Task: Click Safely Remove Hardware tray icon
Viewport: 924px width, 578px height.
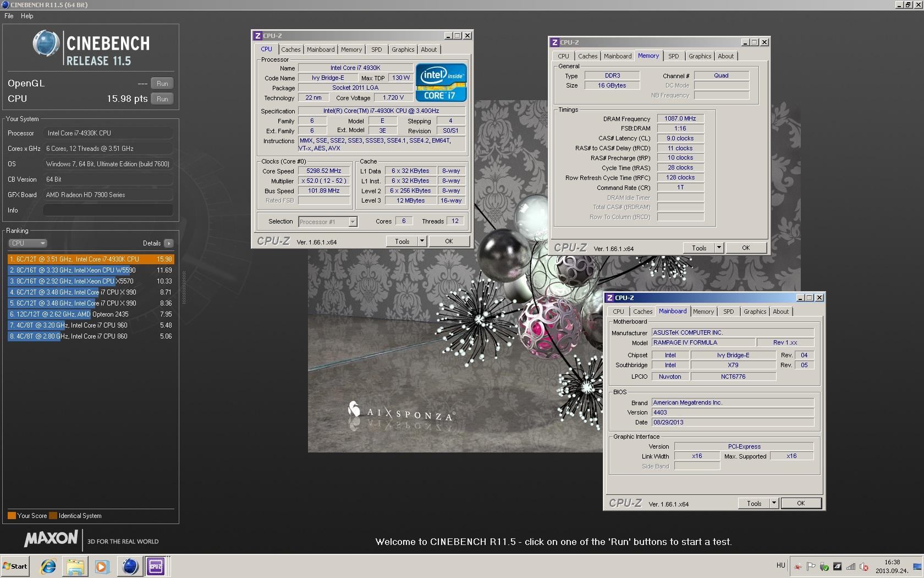Action: [824, 566]
